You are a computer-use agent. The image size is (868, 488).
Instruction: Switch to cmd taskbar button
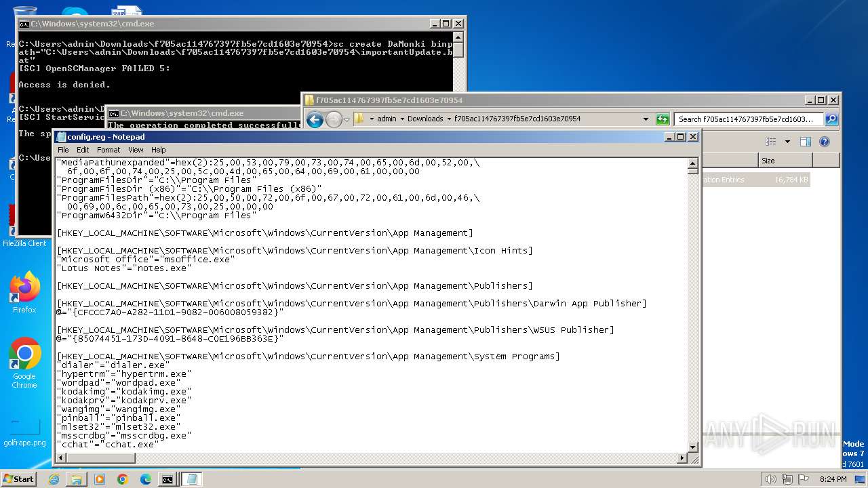[167, 479]
